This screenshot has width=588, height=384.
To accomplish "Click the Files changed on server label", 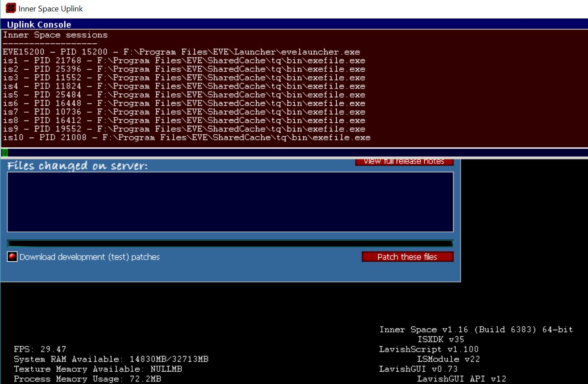I will pos(78,166).
